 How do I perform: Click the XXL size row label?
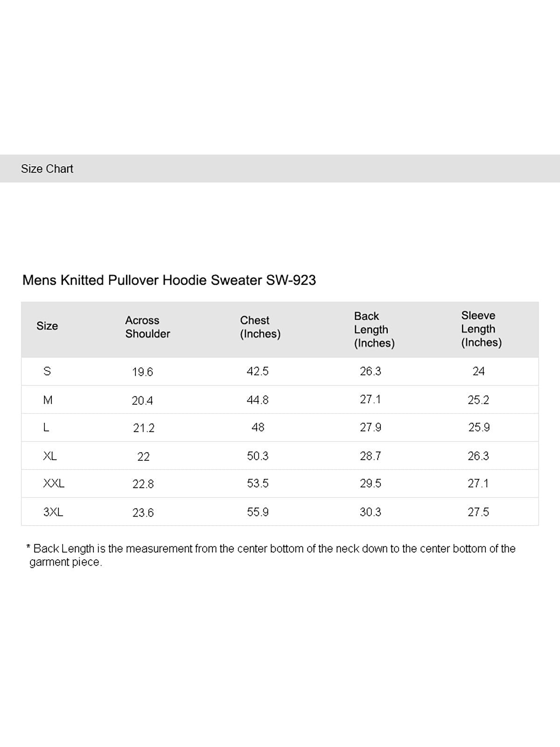[54, 484]
